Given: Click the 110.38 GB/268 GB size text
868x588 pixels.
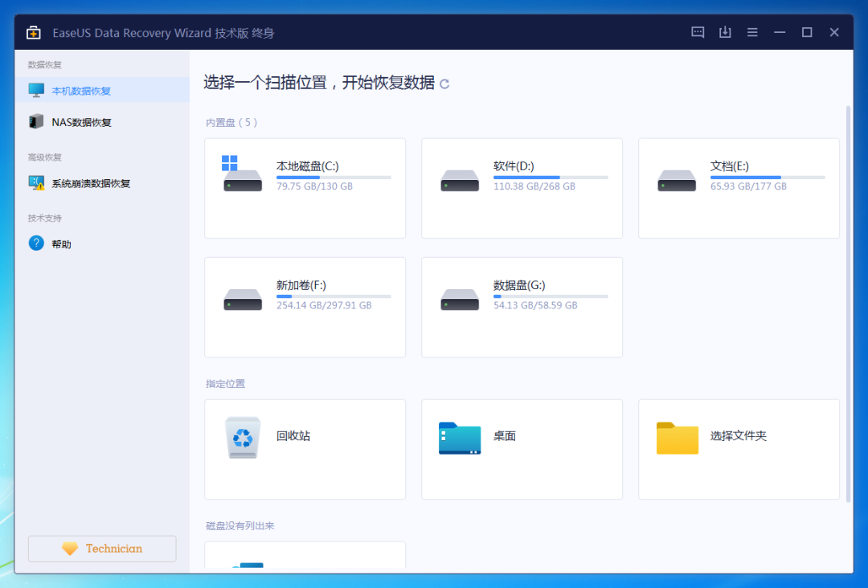Looking at the screenshot, I should (534, 186).
